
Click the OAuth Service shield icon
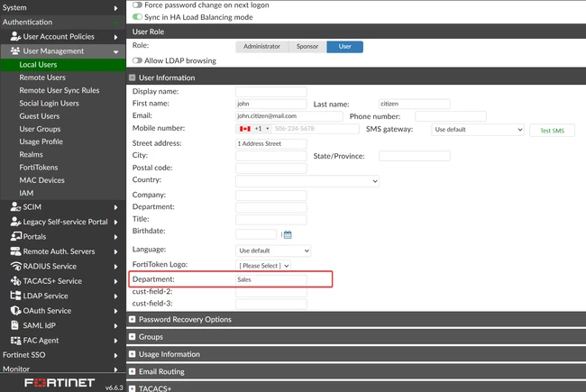[x=15, y=311]
